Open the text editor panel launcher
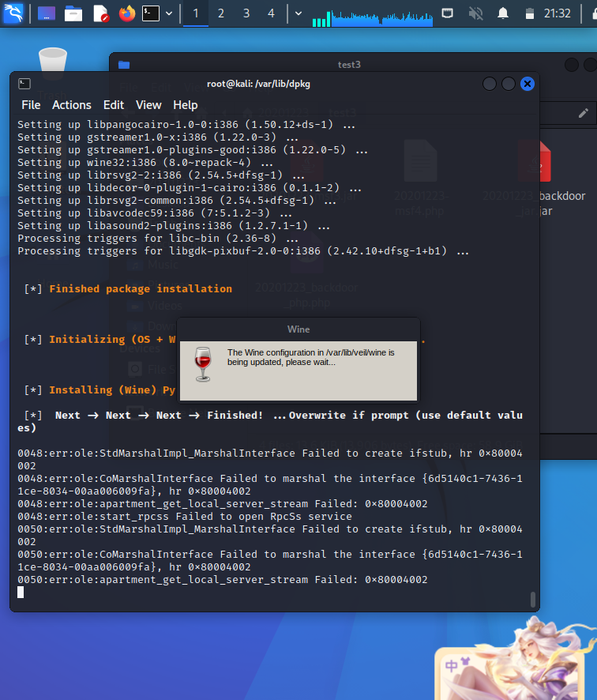Viewport: 597px width, 700px height. point(101,13)
